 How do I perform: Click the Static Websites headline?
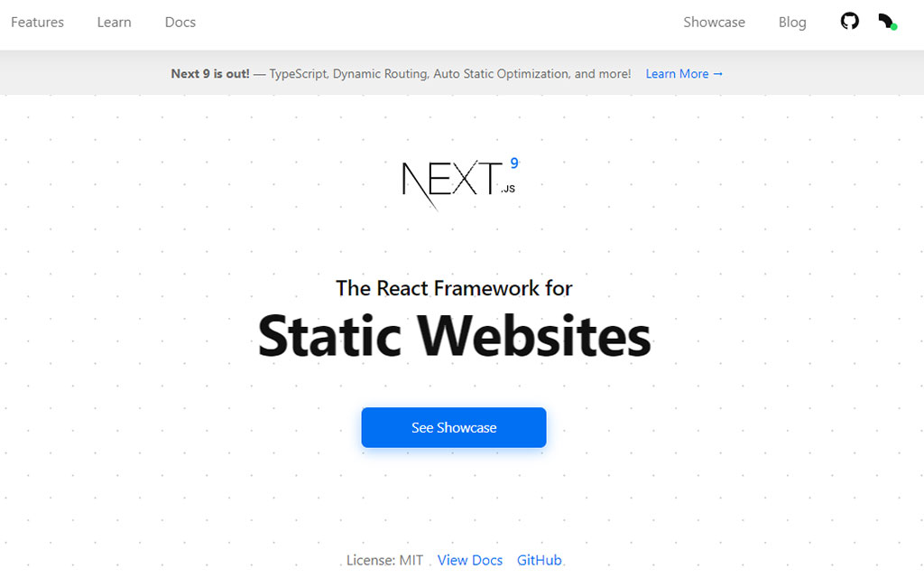tap(454, 336)
